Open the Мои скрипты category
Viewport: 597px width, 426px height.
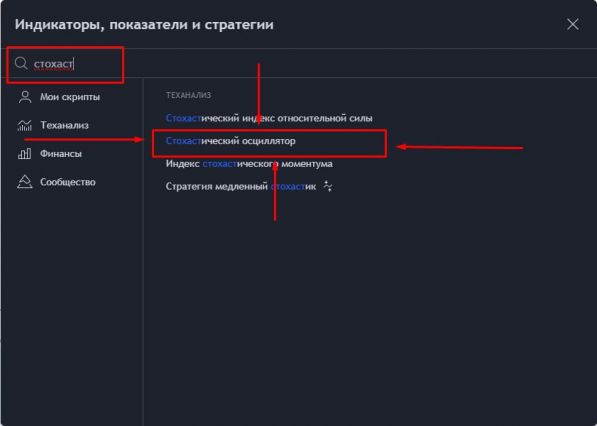point(70,97)
